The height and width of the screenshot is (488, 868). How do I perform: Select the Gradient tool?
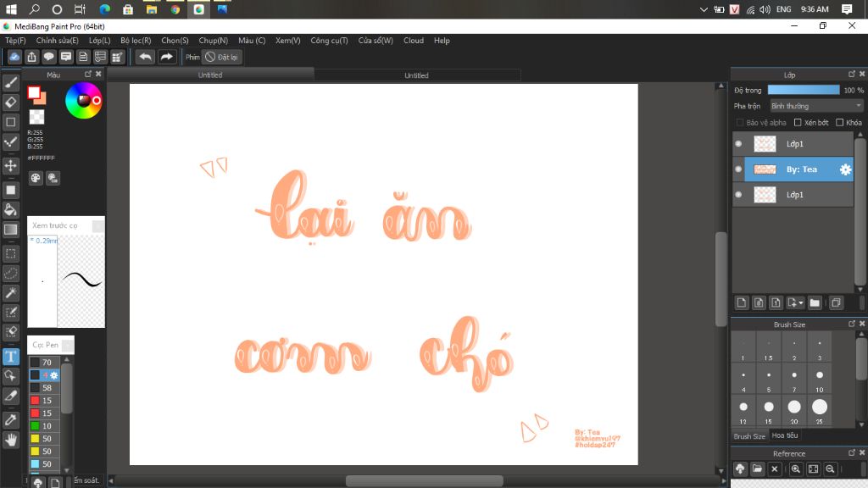click(10, 230)
